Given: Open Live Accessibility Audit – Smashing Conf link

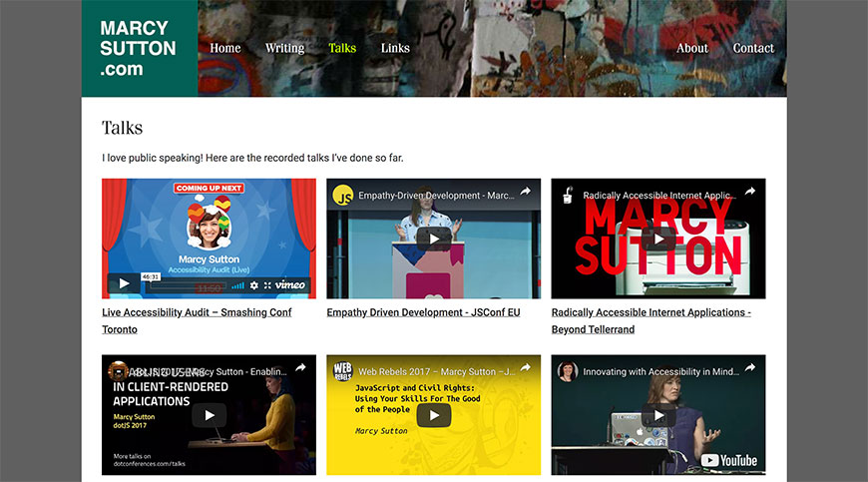Looking at the screenshot, I should (x=197, y=312).
